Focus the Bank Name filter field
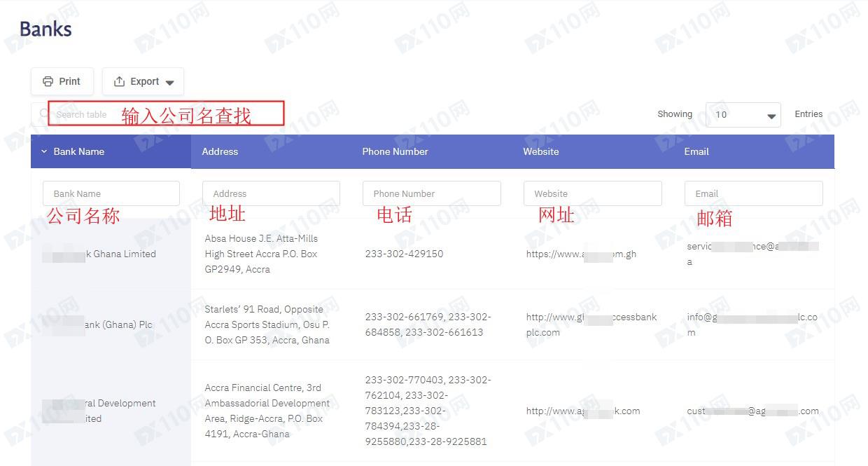 coord(111,193)
